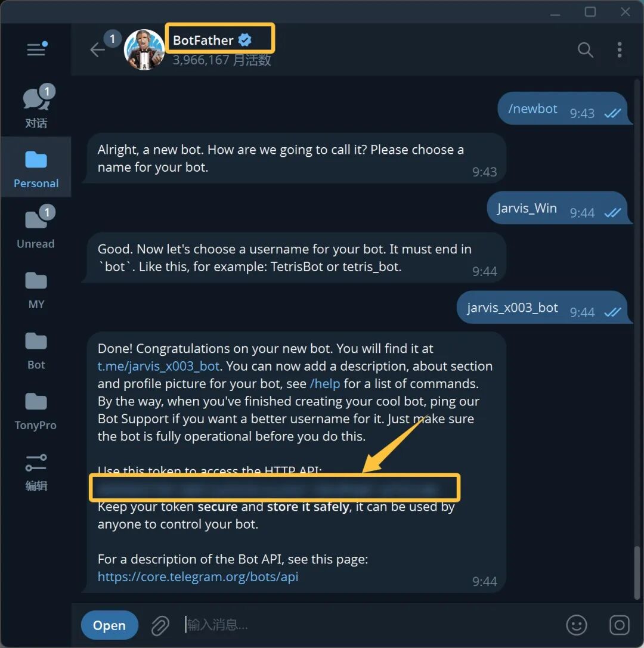The image size is (644, 648).
Task: Open the three-dot chat options menu
Action: (619, 49)
